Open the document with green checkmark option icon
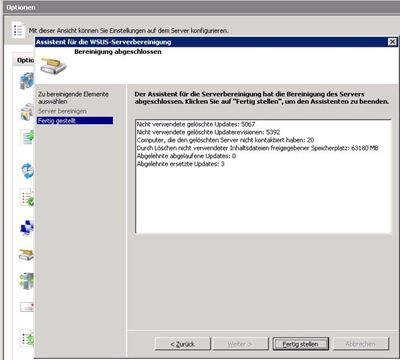 (28, 138)
